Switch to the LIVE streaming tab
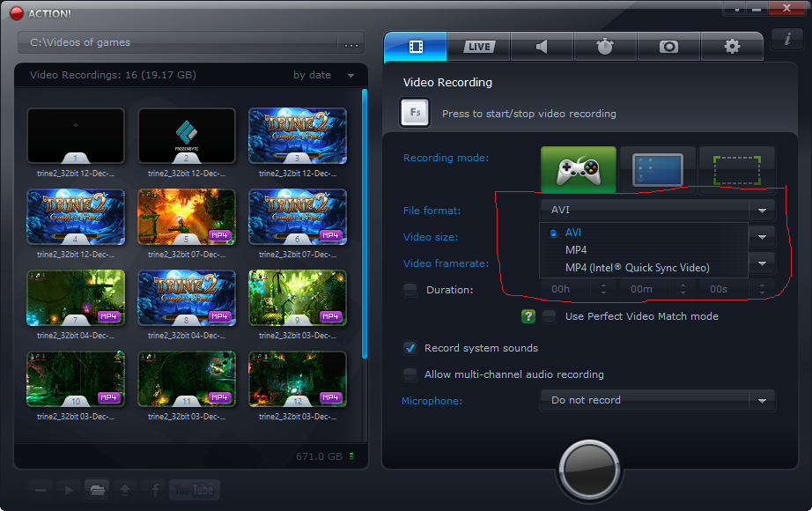This screenshot has width=812, height=511. [x=479, y=47]
